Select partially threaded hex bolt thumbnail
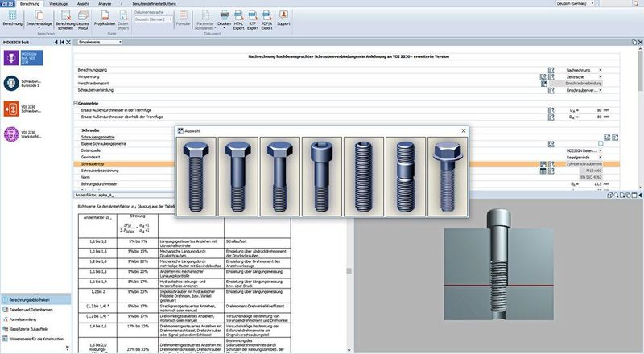The image size is (644, 354). (238, 176)
